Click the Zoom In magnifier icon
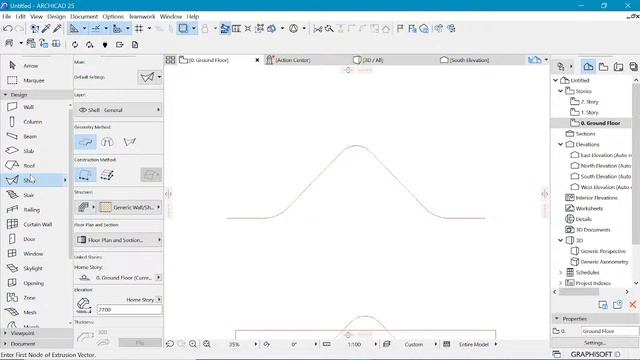This screenshot has height=360, width=640. coord(193,344)
